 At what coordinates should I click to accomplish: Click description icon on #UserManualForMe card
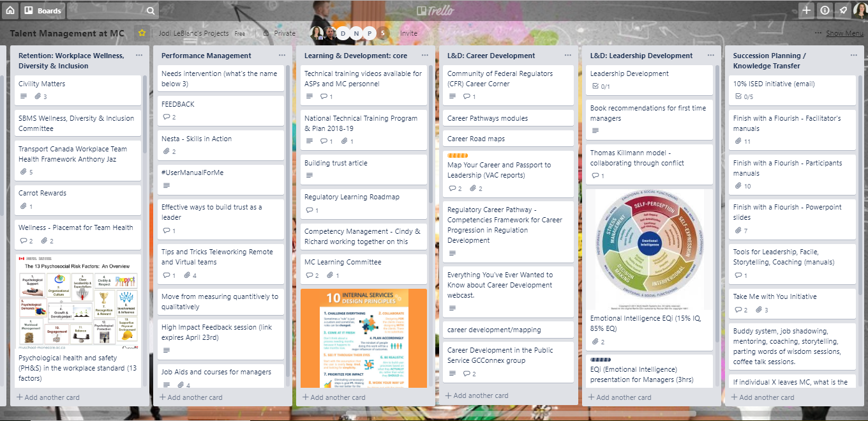pos(167,186)
